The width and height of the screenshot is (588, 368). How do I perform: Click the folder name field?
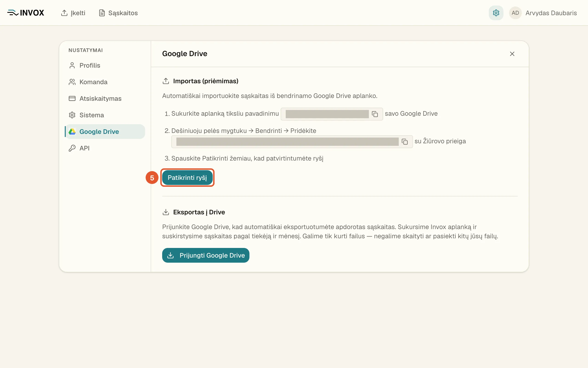click(332, 114)
